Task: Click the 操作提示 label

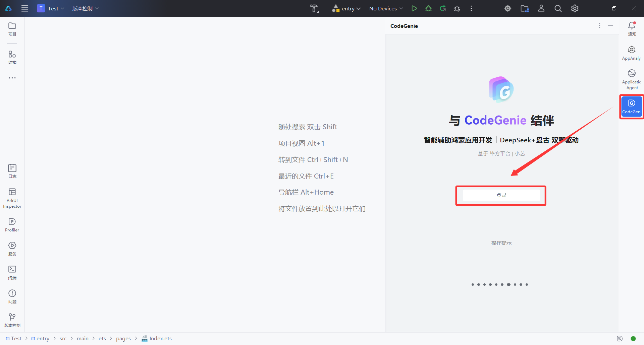Action: click(x=501, y=243)
